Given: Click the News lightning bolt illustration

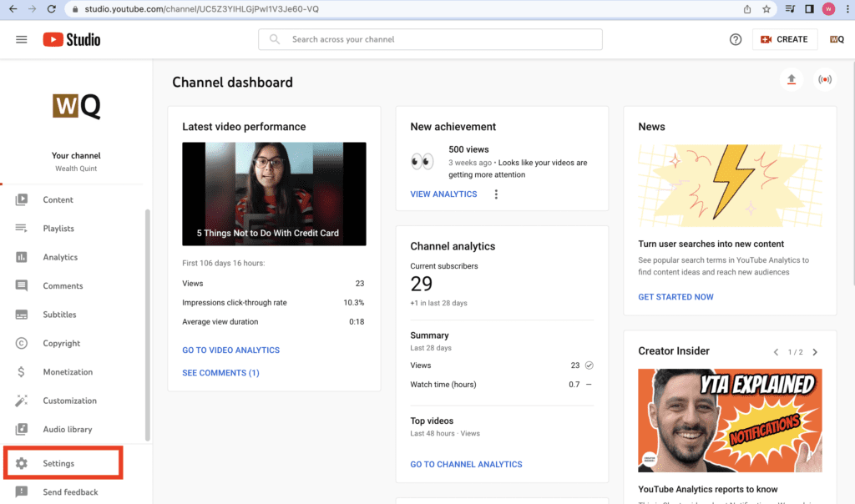Looking at the screenshot, I should tap(730, 185).
